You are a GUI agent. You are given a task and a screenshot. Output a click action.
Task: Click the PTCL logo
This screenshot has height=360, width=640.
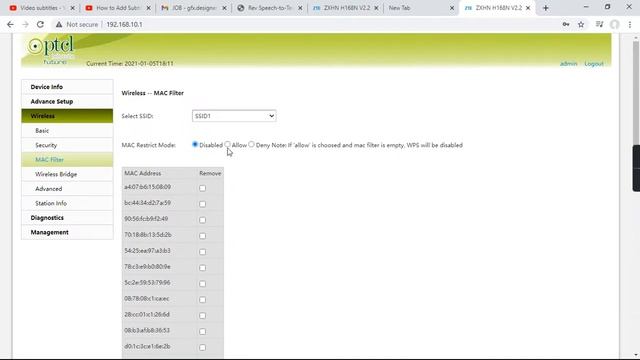point(51,49)
